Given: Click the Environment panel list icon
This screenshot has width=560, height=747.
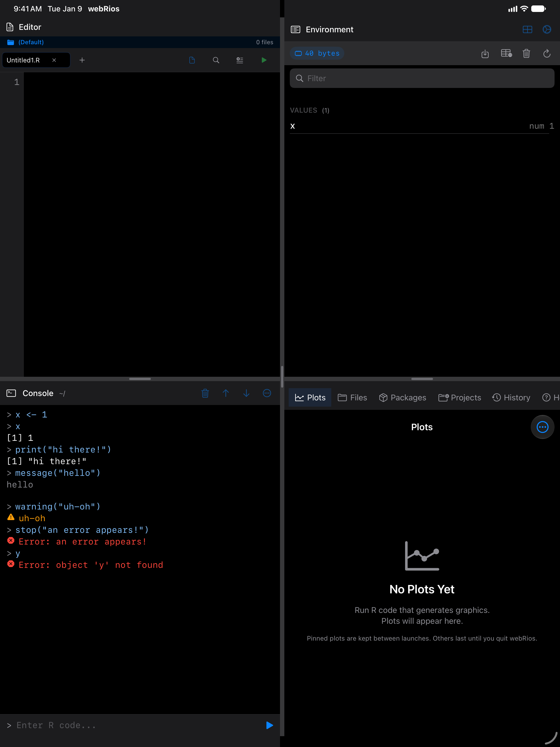Looking at the screenshot, I should (x=295, y=30).
